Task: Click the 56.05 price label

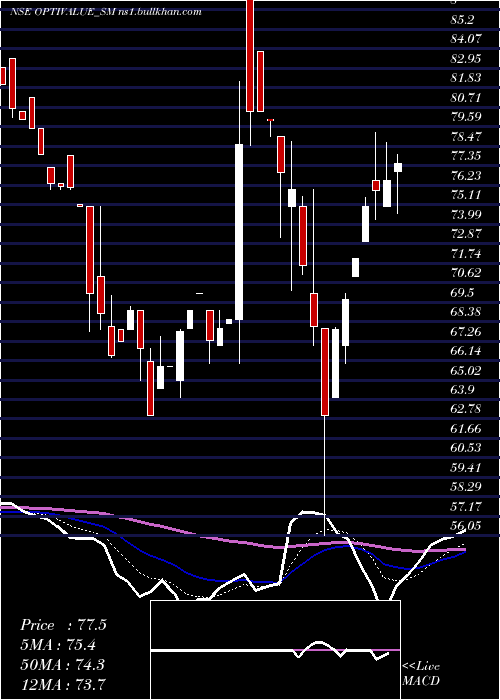Action: click(466, 526)
